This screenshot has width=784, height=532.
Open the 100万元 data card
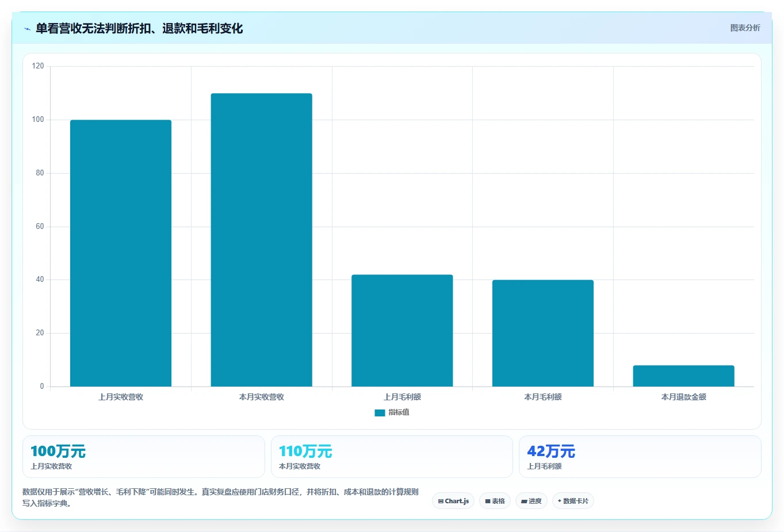[144, 457]
